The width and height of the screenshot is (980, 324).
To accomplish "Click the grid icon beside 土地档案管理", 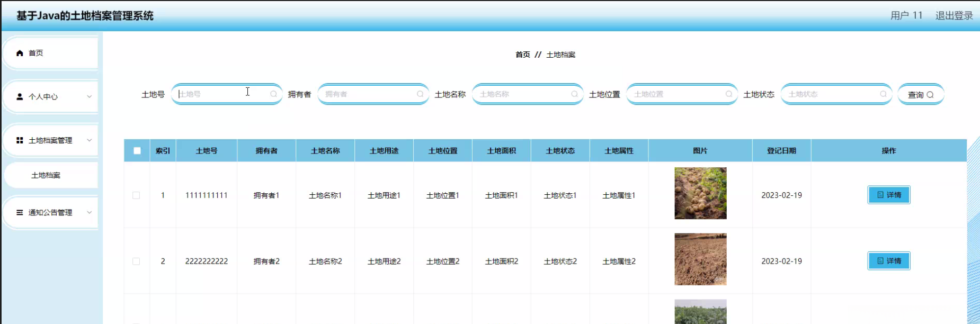I will [20, 140].
